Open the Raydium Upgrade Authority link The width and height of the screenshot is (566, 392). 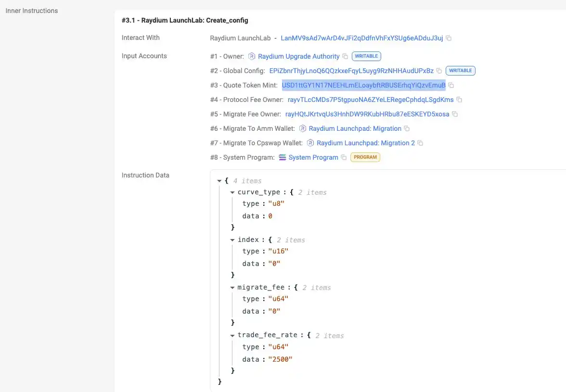click(x=298, y=56)
